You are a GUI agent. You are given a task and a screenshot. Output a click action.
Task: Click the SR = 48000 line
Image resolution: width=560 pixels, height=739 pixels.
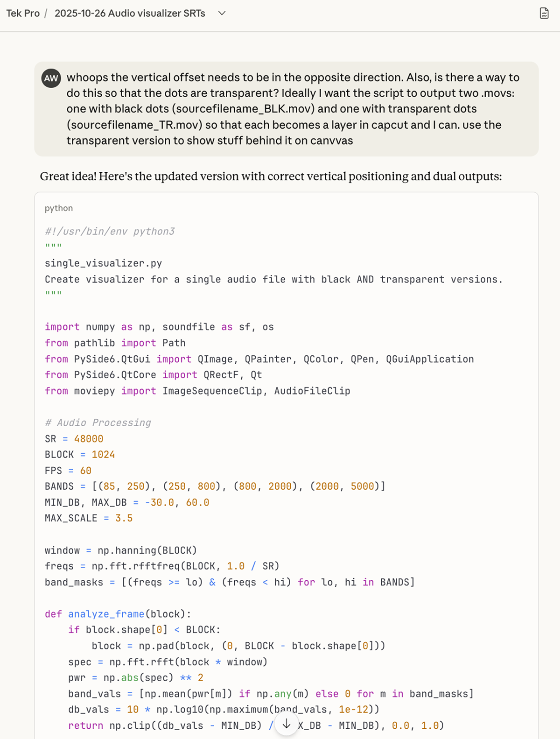click(73, 438)
